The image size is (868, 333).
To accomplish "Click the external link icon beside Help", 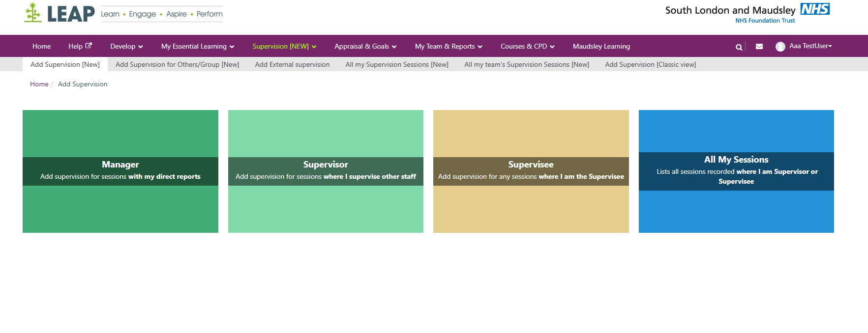I will click(x=89, y=46).
